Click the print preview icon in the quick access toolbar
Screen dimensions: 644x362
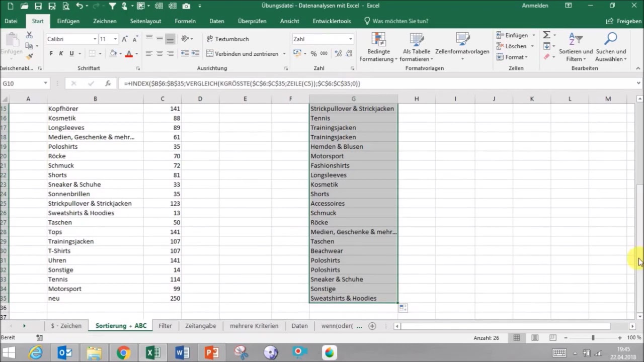point(65,6)
